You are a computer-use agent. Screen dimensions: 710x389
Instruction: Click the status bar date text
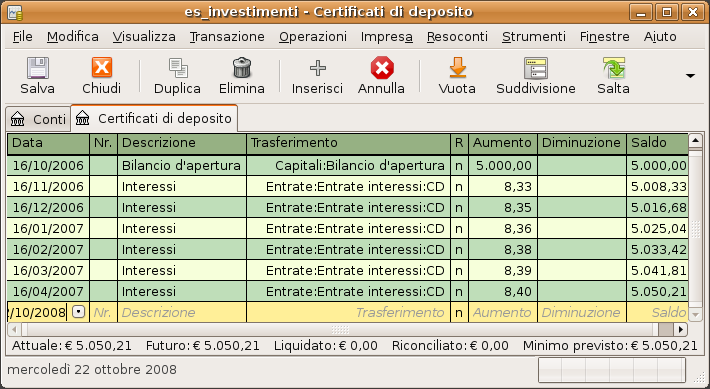92,370
